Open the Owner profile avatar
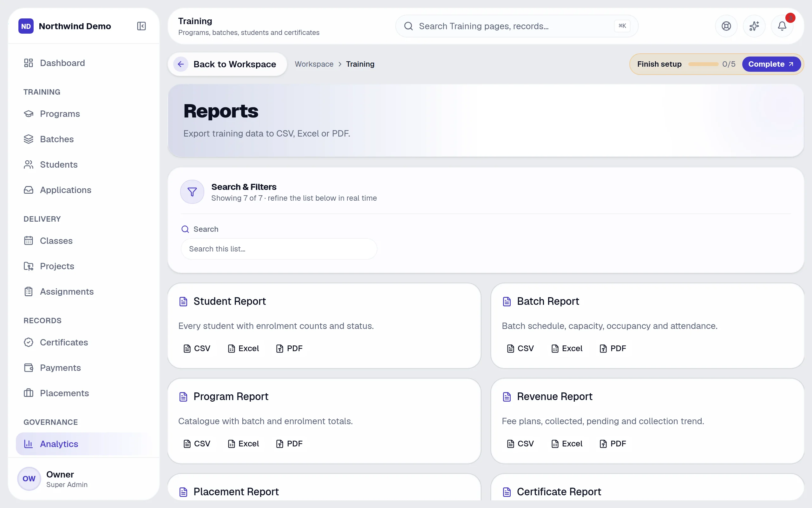This screenshot has width=812, height=508. pyautogui.click(x=29, y=478)
